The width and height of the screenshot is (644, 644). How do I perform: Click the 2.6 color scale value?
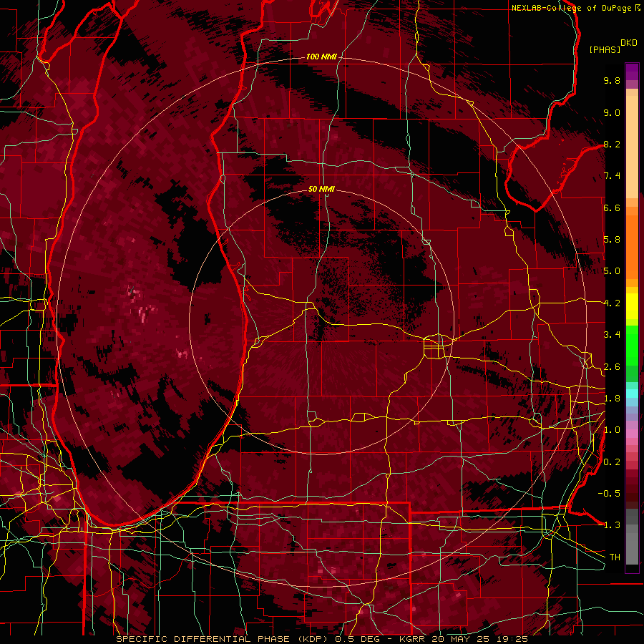click(612, 367)
